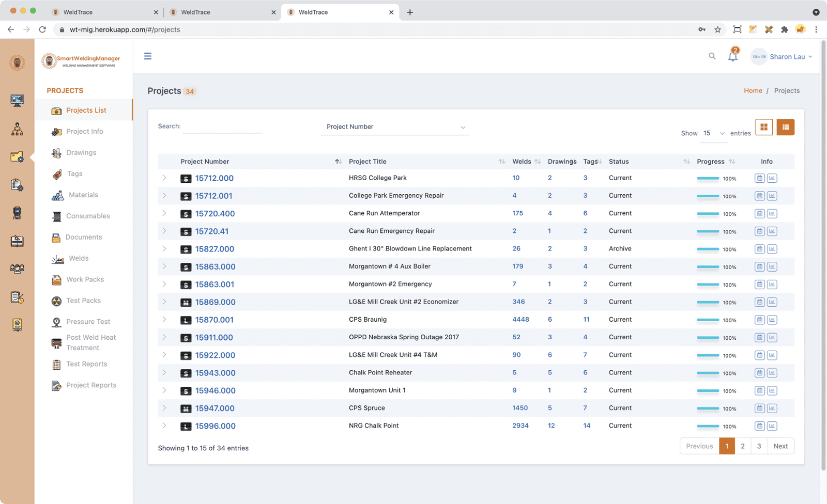Viewport: 827px width, 504px height.
Task: Click the Search input field
Action: [x=222, y=127]
